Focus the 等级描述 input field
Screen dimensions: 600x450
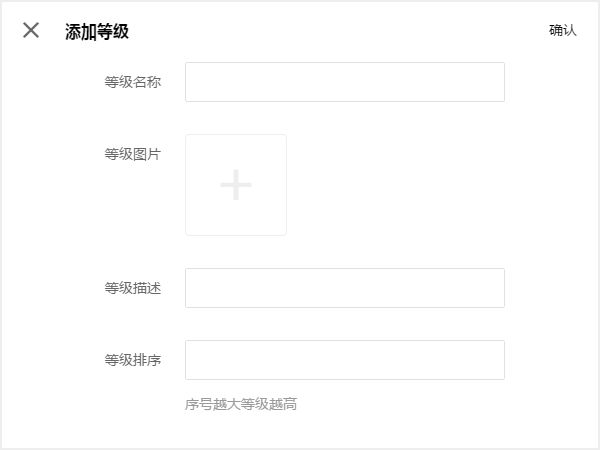pyautogui.click(x=344, y=288)
